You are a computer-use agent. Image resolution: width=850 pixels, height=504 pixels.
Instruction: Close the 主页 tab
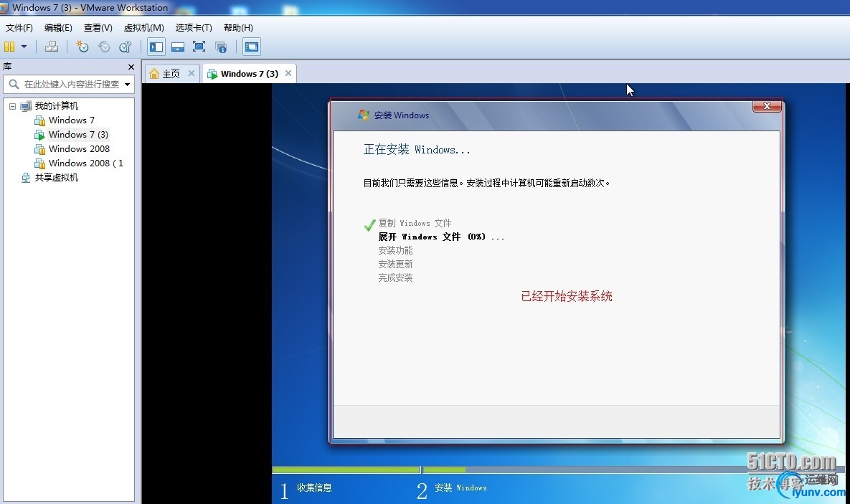[x=192, y=73]
